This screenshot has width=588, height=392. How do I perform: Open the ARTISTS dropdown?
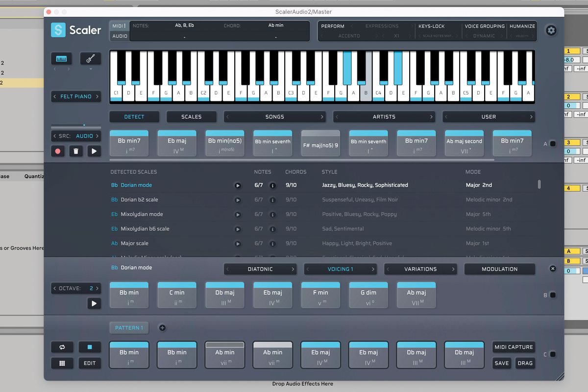[384, 116]
